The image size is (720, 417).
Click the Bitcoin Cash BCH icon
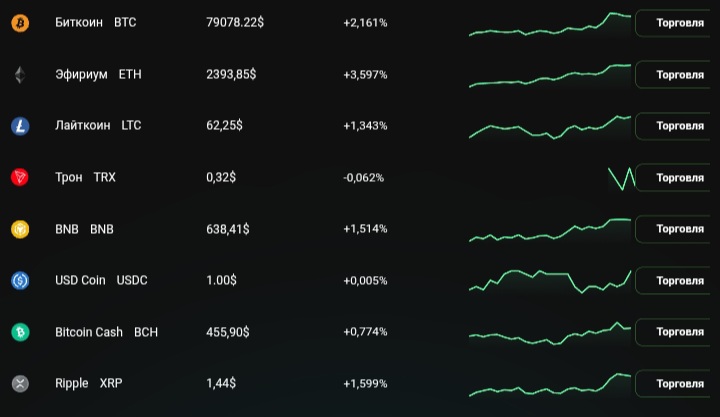(20, 332)
